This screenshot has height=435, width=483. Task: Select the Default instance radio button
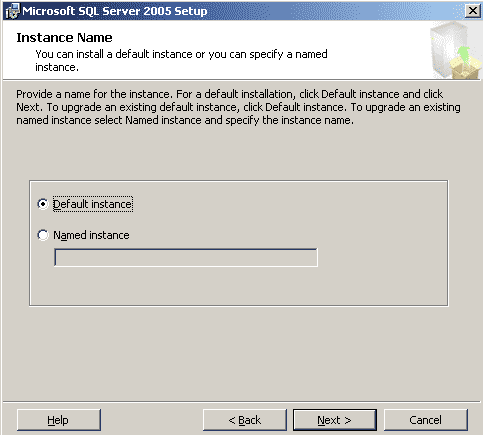pos(43,204)
